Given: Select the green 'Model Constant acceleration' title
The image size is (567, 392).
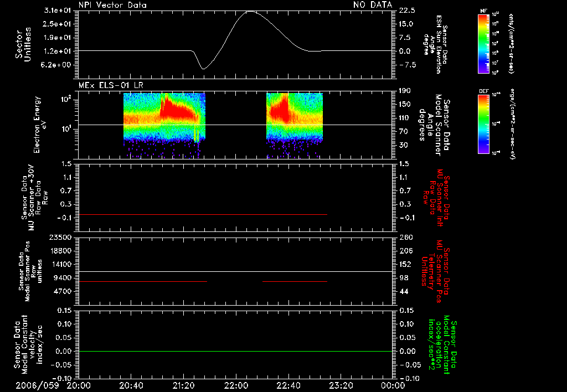Looking at the screenshot, I should (442, 344).
